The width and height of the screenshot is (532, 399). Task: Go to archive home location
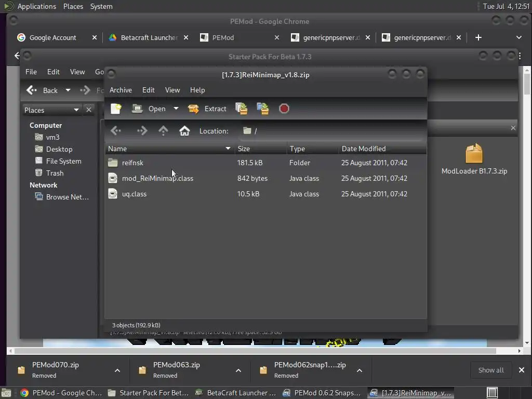(184, 130)
